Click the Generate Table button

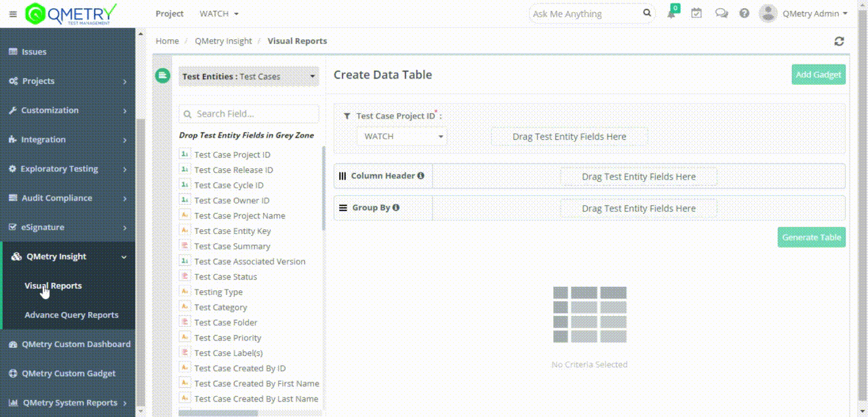click(x=812, y=237)
